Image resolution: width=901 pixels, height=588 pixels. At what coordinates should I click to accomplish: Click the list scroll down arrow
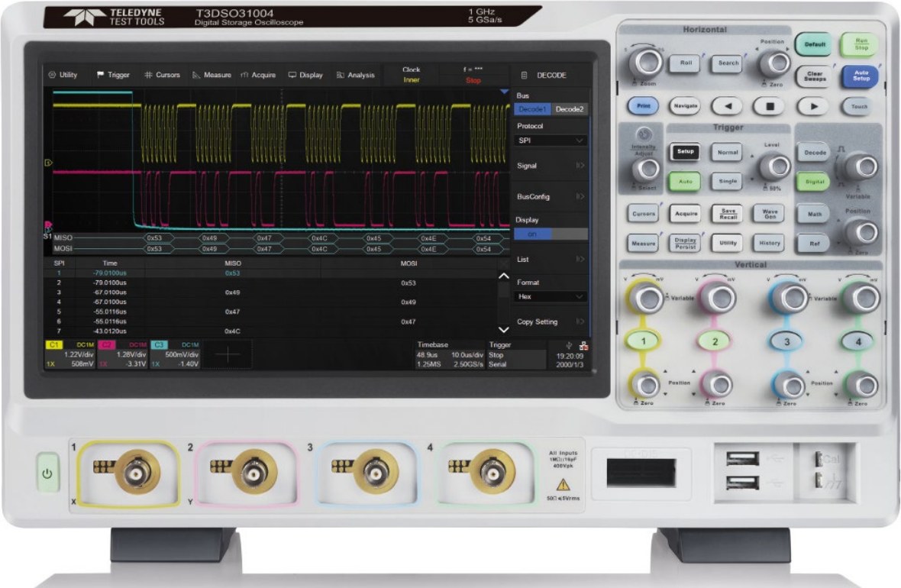(x=503, y=330)
